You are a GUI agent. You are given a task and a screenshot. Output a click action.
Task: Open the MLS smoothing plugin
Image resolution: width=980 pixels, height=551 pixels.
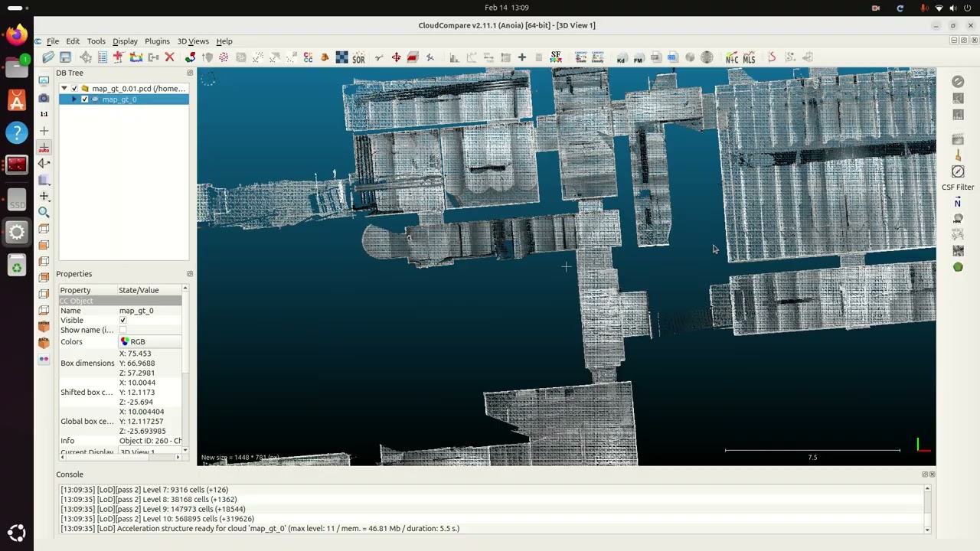point(749,57)
